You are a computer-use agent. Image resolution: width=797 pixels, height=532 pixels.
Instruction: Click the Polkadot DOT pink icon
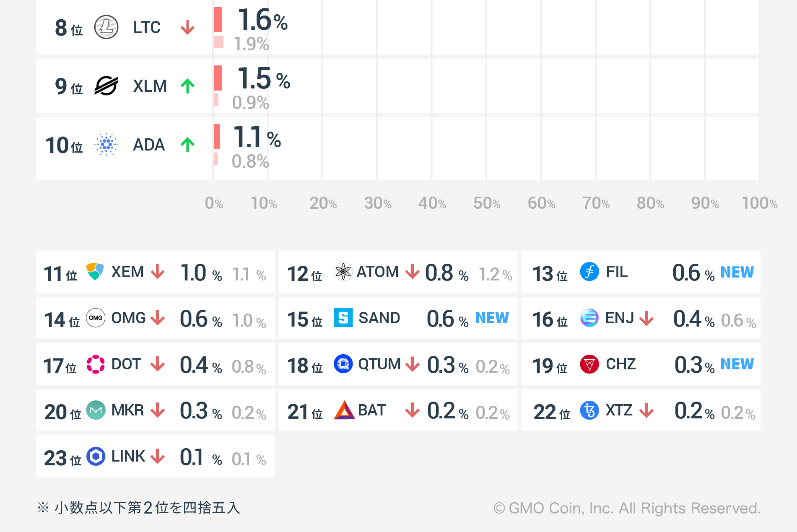tap(96, 364)
